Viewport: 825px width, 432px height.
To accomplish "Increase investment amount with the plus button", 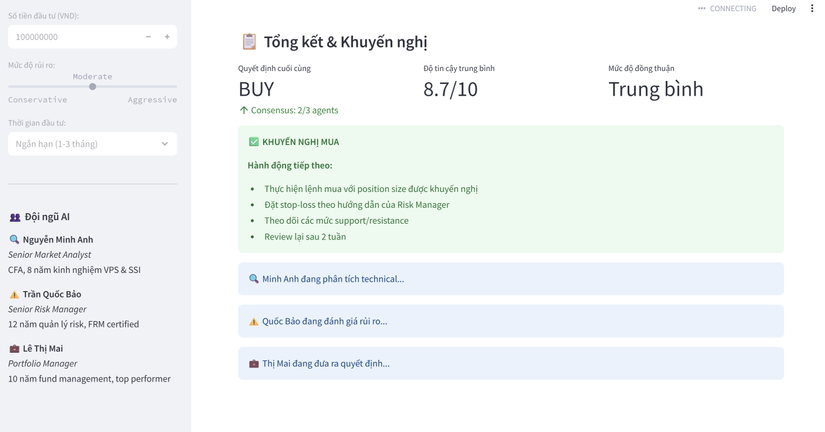I will point(167,37).
